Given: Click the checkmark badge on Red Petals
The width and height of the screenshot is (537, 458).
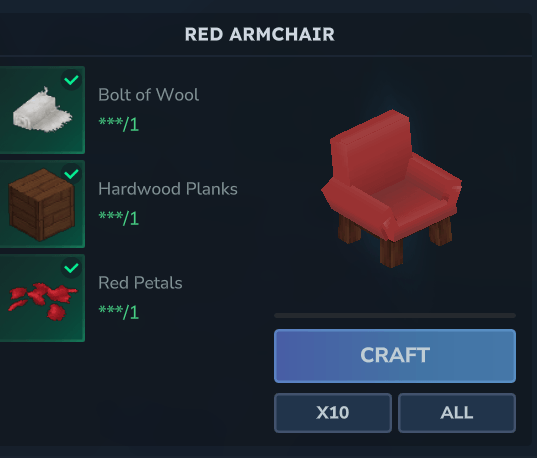Looking at the screenshot, I should point(71,268).
